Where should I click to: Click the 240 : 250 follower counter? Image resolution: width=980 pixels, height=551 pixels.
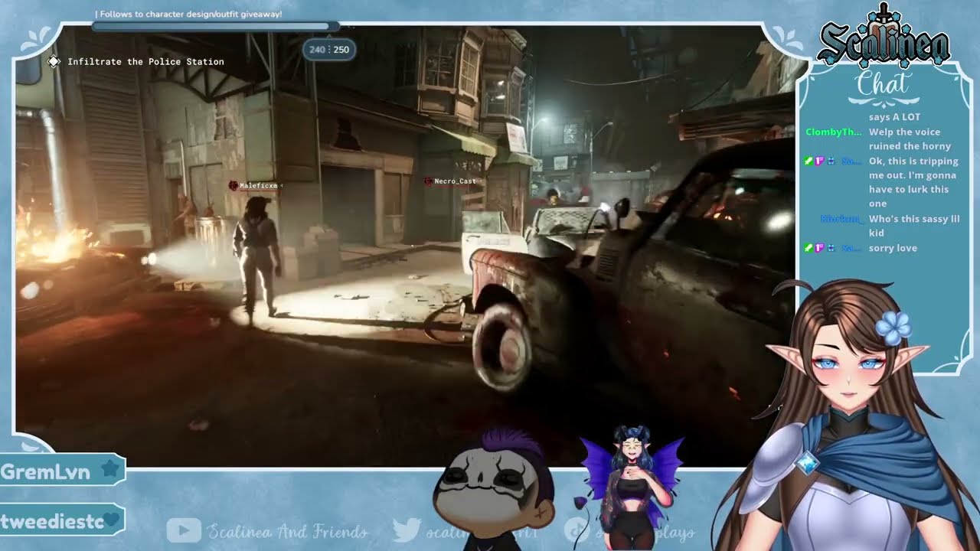pos(329,50)
